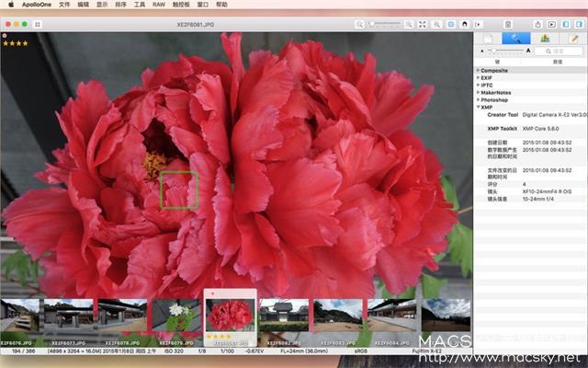Expand the EXIF metadata group
This screenshot has width=588, height=368.
point(478,77)
